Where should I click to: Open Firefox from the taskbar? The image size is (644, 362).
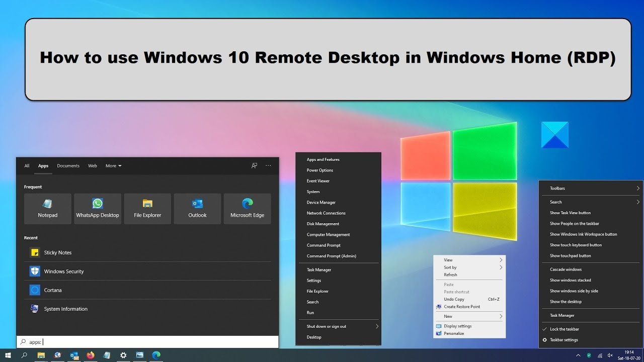90,355
